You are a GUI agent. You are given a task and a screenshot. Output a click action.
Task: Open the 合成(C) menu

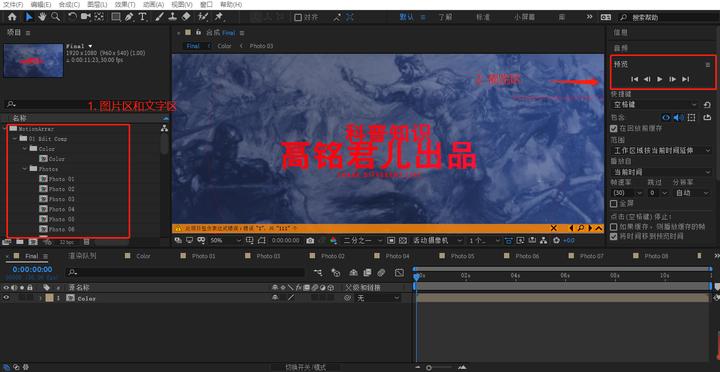click(69, 5)
